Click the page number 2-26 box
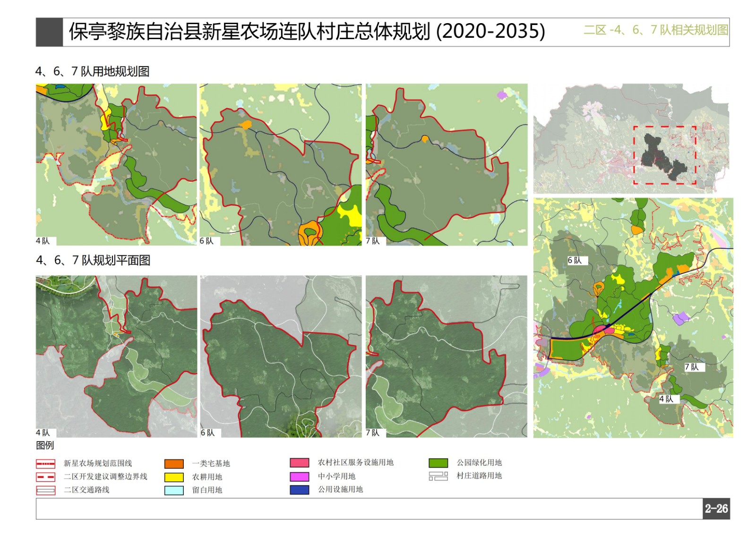 point(716,509)
